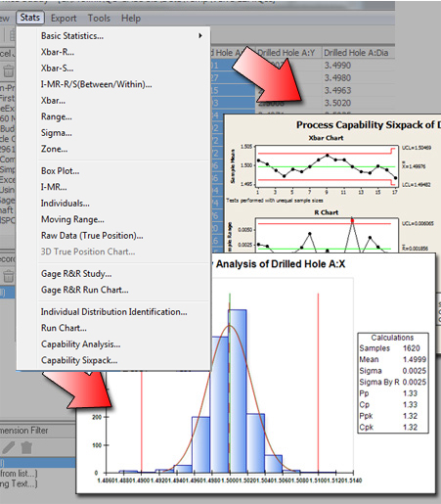Click the trash icon in upper left panel
This screenshot has width=441, height=504.
[x=8, y=70]
